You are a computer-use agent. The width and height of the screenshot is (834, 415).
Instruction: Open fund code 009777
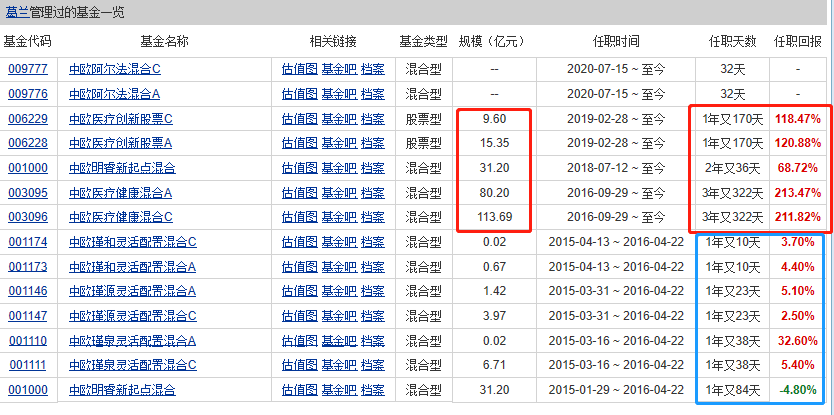coord(28,69)
